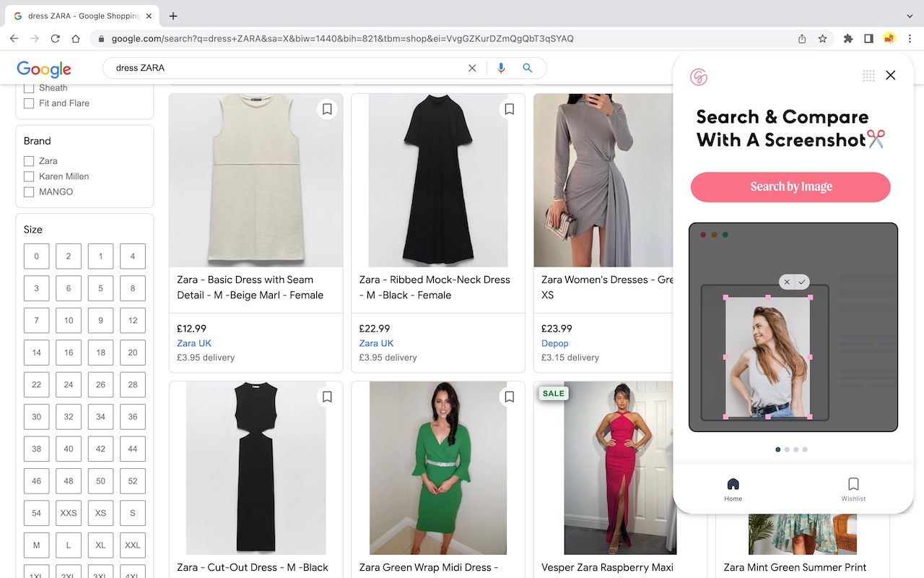Image resolution: width=924 pixels, height=578 pixels.
Task: Toggle the browser side panel icon
Action: coord(868,38)
